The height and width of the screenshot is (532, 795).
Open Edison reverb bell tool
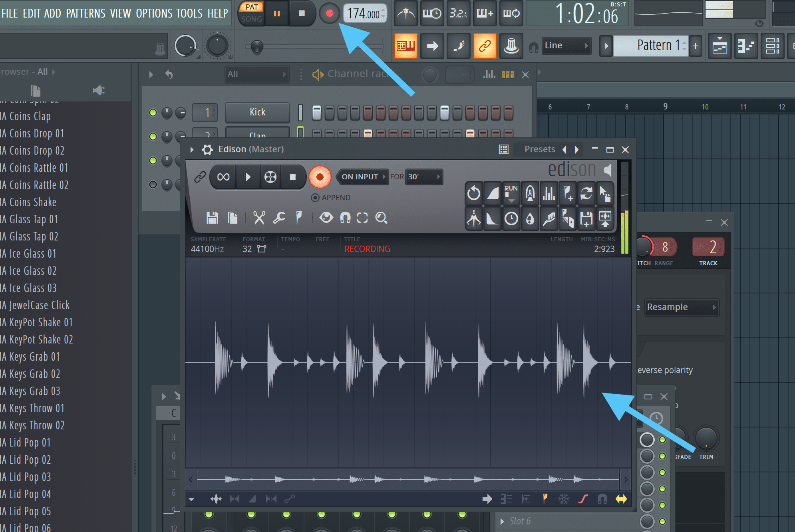530,194
